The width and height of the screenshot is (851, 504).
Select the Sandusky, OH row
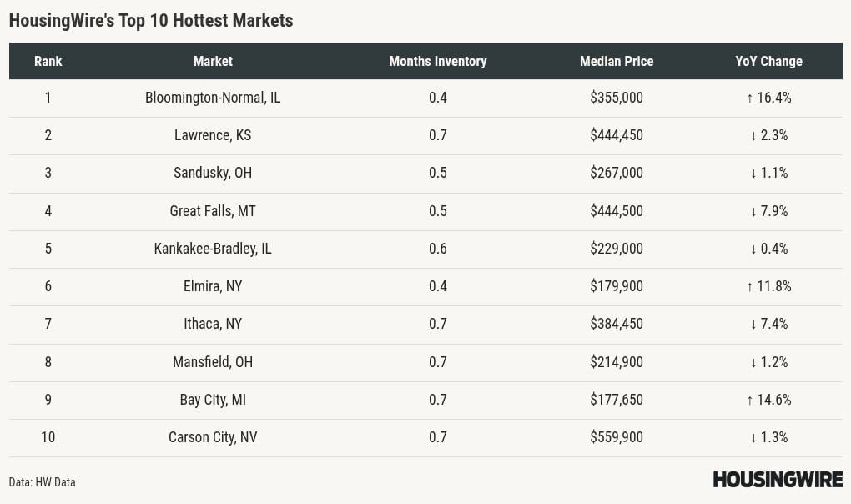[213, 173]
